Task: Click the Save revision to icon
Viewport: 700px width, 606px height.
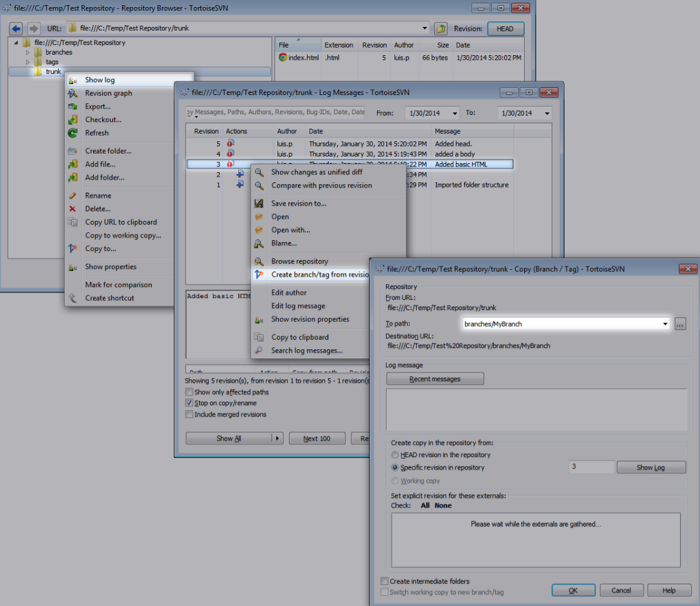Action: [x=259, y=203]
